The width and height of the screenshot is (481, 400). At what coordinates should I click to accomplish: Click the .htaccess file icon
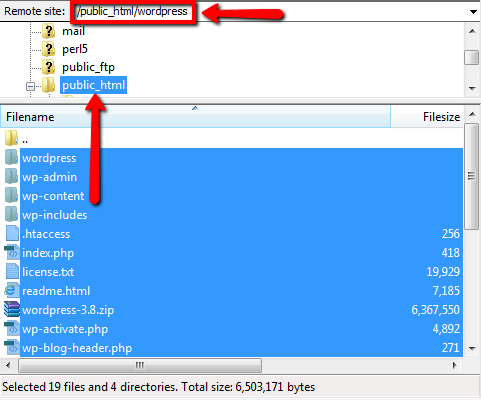pos(12,233)
